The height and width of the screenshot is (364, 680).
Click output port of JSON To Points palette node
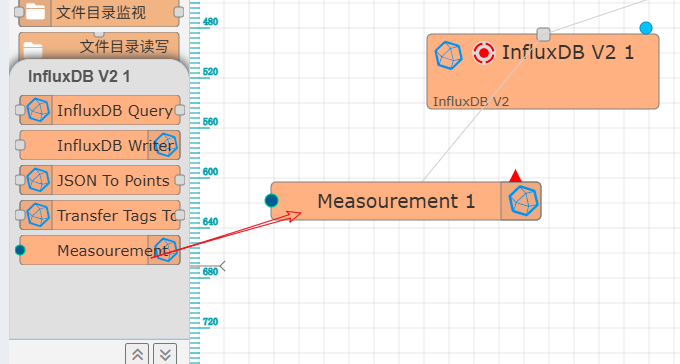(x=180, y=180)
